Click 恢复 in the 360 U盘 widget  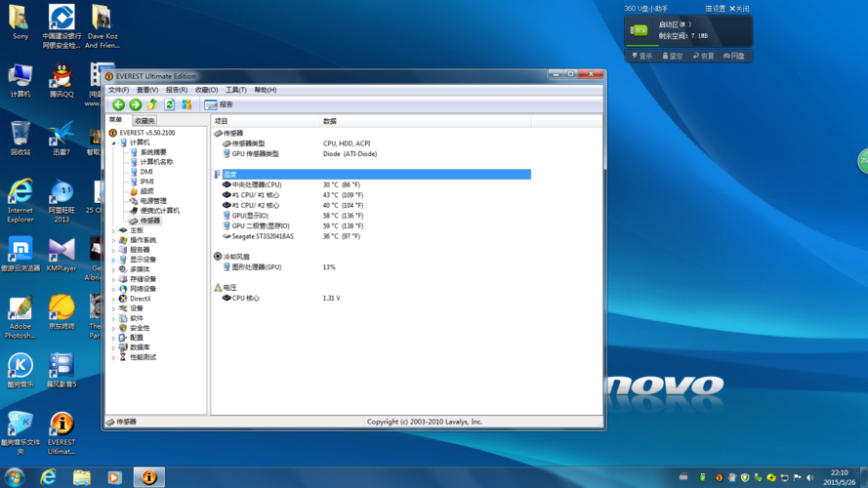click(704, 56)
